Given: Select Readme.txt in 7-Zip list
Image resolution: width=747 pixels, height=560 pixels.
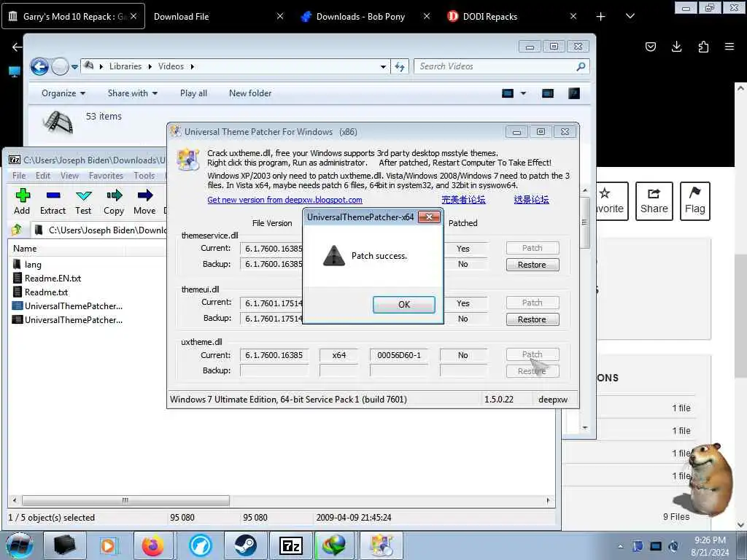Looking at the screenshot, I should [46, 292].
